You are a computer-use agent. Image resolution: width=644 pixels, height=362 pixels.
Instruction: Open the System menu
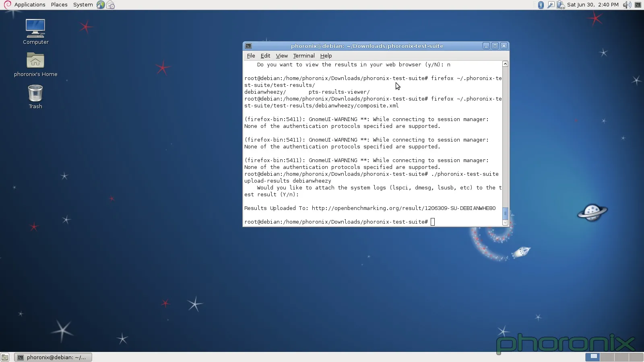pos(83,5)
